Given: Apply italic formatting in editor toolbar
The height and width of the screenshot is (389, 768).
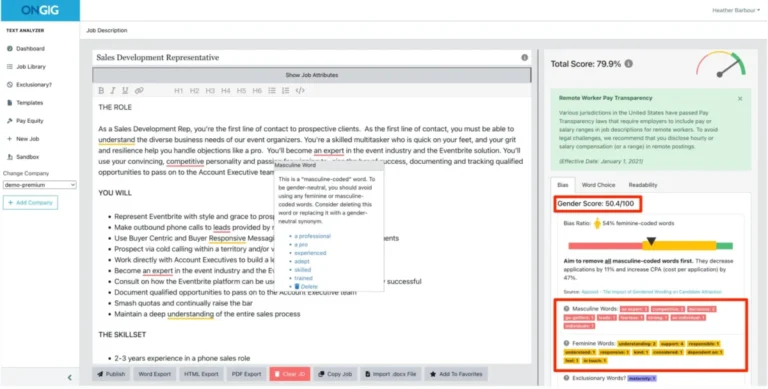Looking at the screenshot, I should [113, 91].
